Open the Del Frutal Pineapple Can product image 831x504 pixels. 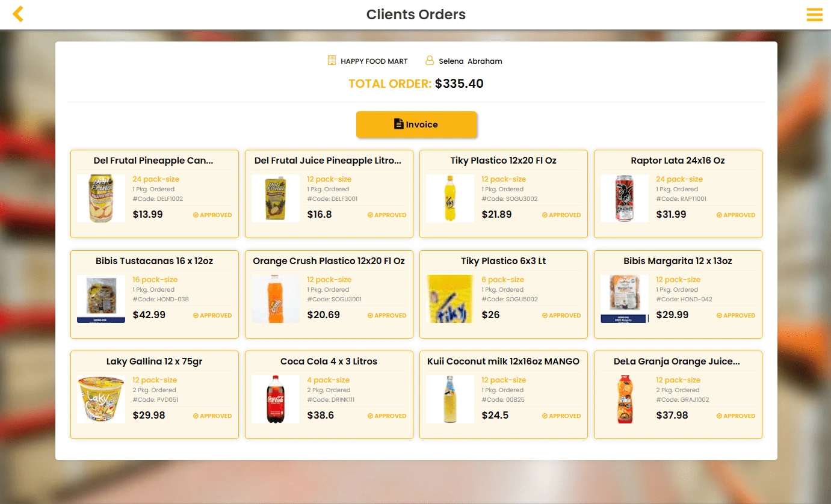[x=101, y=198]
